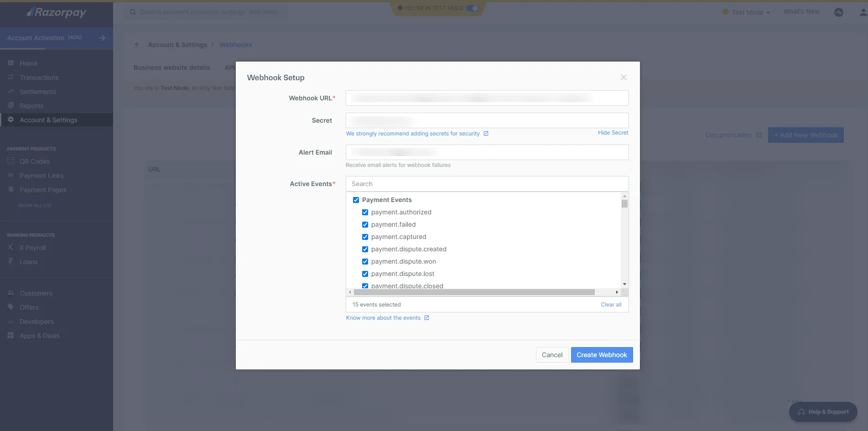Click the Developers code icon
This screenshot has height=431, width=868.
11,322
